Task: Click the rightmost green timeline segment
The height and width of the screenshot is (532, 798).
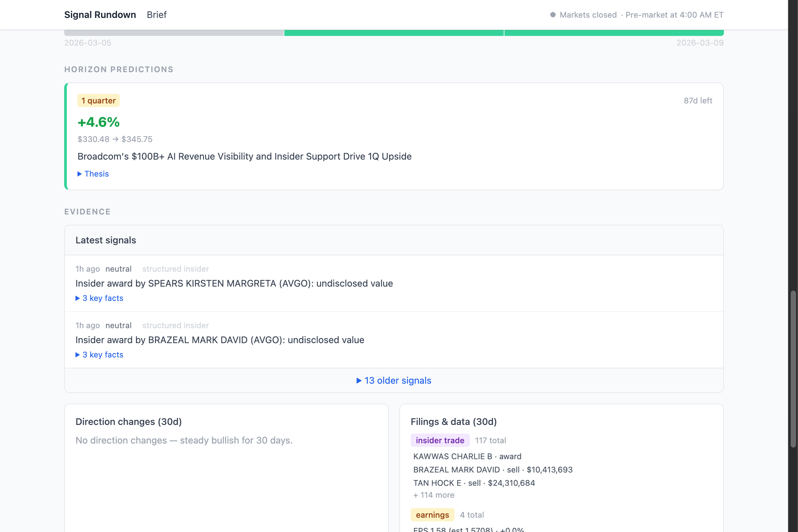Action: 613,33
